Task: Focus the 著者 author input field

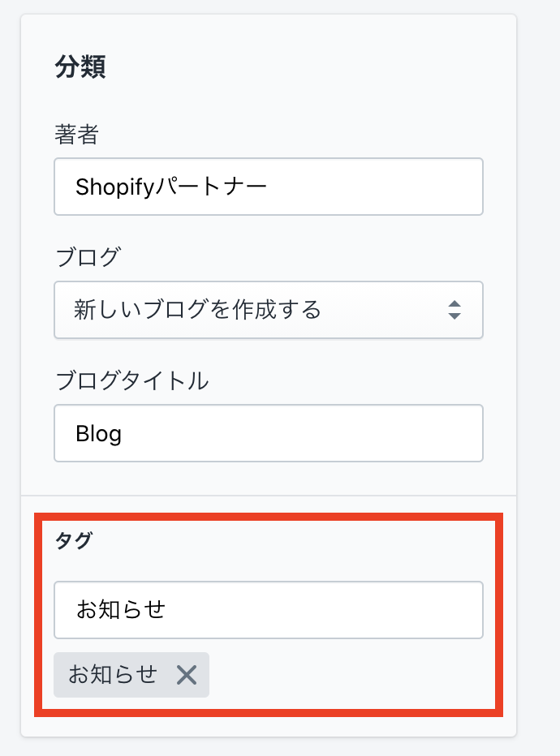Action: point(268,187)
